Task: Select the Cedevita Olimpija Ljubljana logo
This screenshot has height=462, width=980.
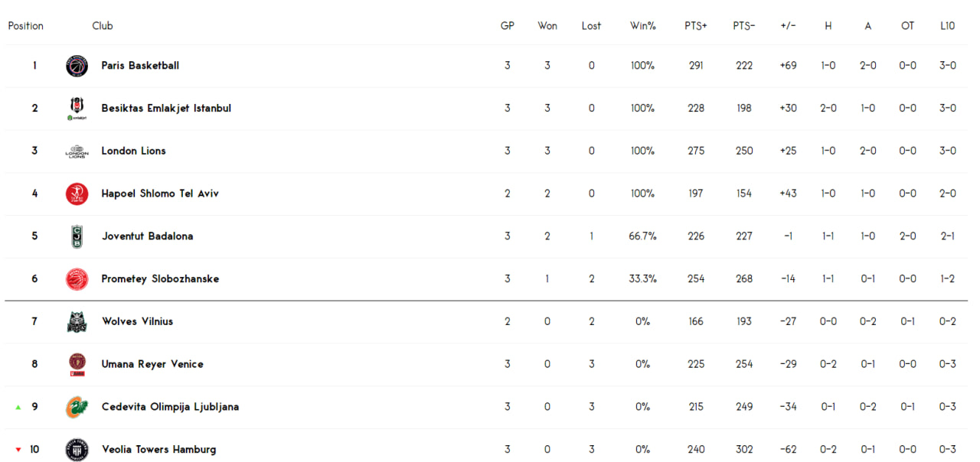Action: click(77, 407)
